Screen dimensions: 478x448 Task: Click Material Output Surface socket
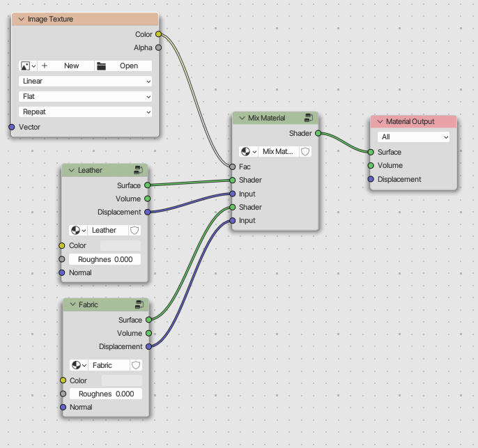371,152
